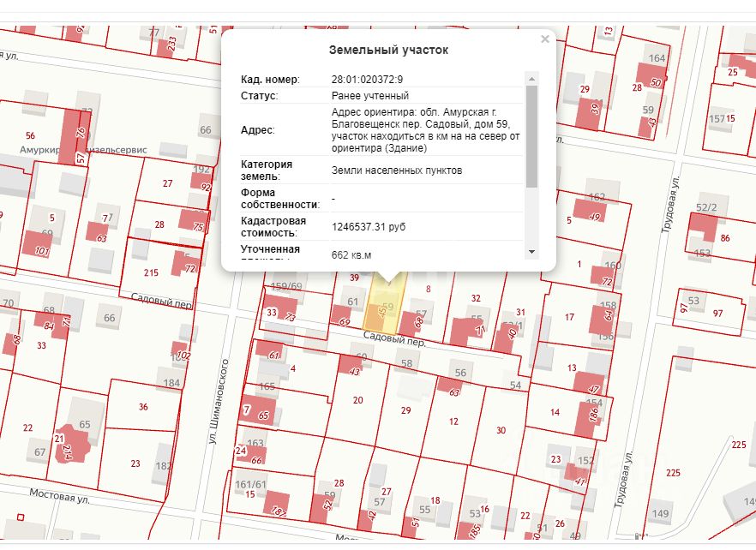The image size is (756, 550).
Task: Select land parcel 36 on map
Action: pos(143,407)
